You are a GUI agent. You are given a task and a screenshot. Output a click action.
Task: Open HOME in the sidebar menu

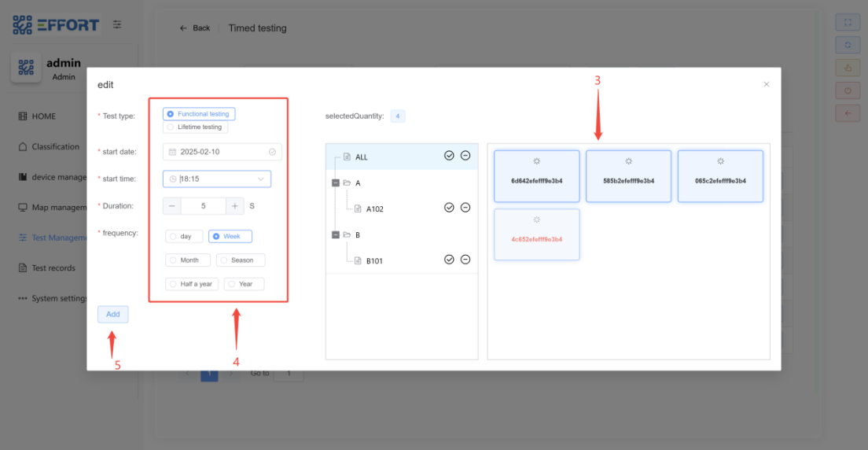pos(43,116)
